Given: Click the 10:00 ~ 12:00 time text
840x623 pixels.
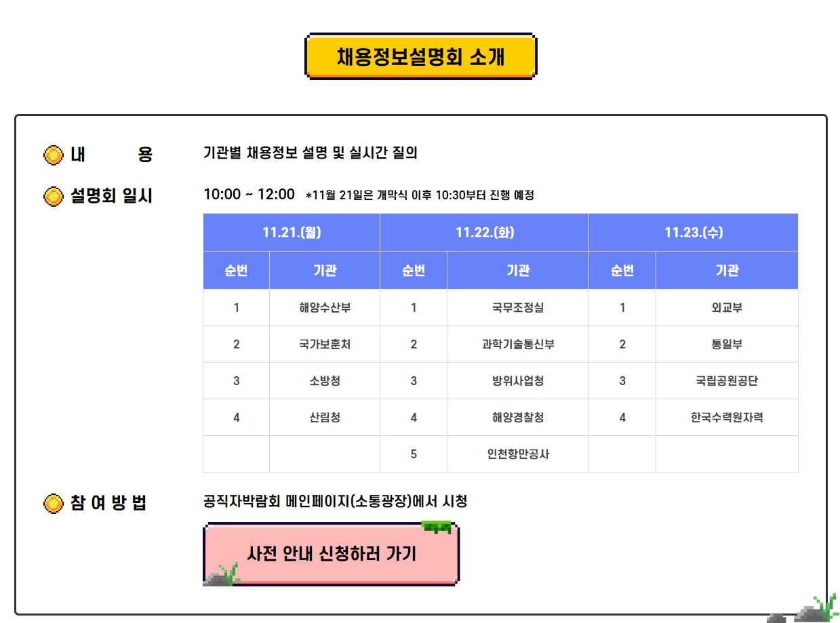Looking at the screenshot, I should [249, 195].
